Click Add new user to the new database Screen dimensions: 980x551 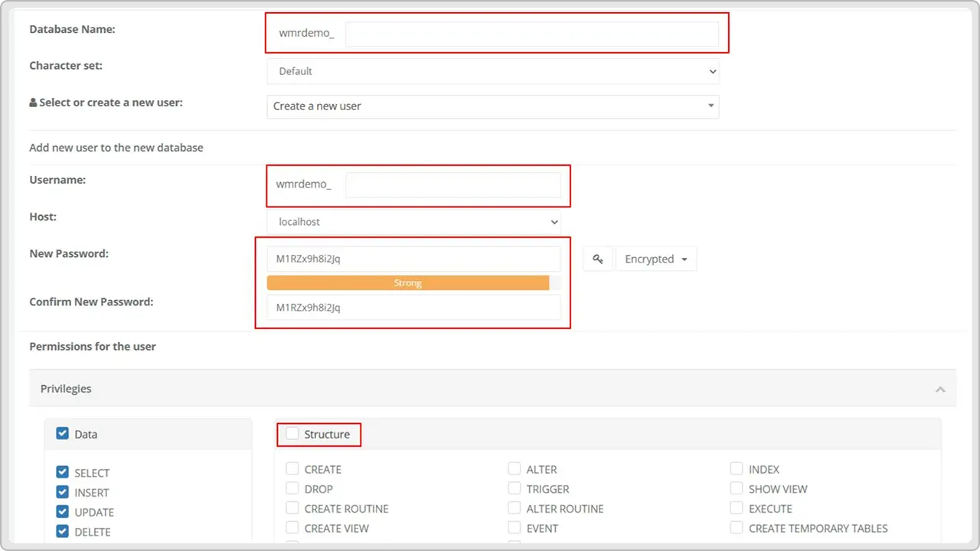click(116, 148)
